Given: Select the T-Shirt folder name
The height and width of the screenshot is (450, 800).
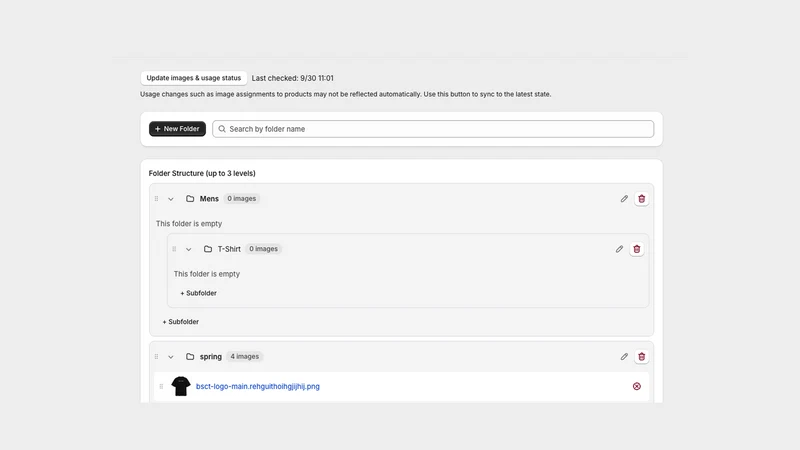Looking at the screenshot, I should pyautogui.click(x=229, y=249).
